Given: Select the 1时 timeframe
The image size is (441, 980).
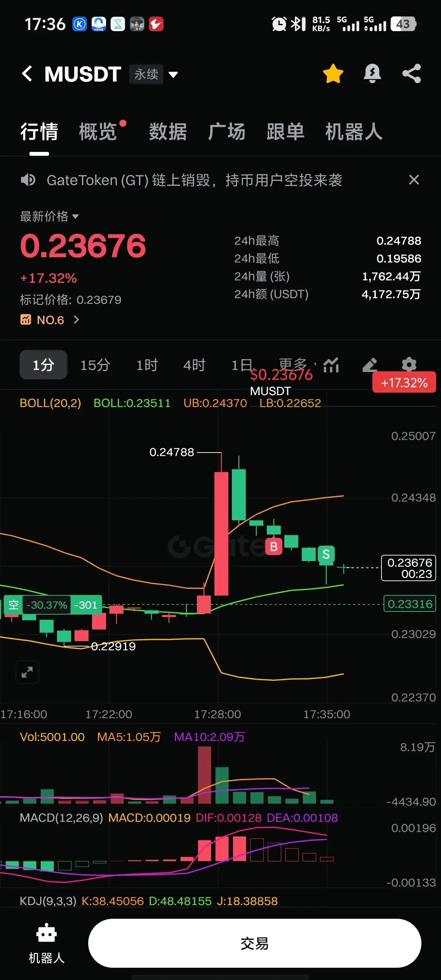Looking at the screenshot, I should click(147, 365).
